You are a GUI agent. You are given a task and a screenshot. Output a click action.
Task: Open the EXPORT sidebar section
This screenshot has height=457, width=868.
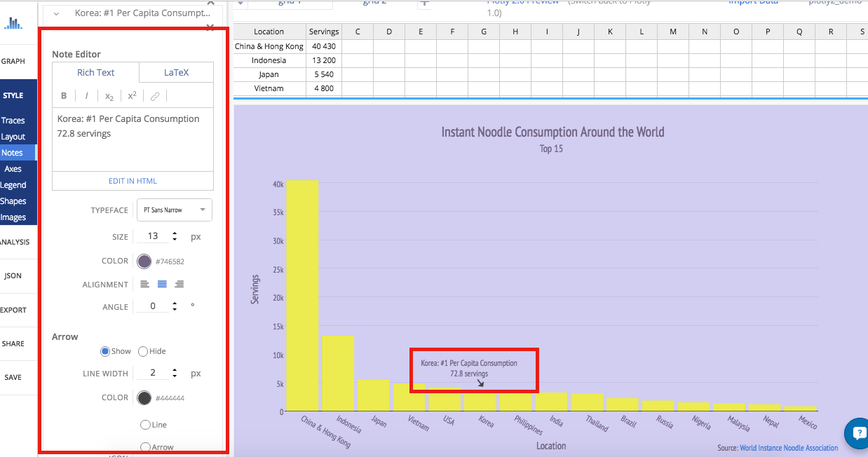point(13,310)
